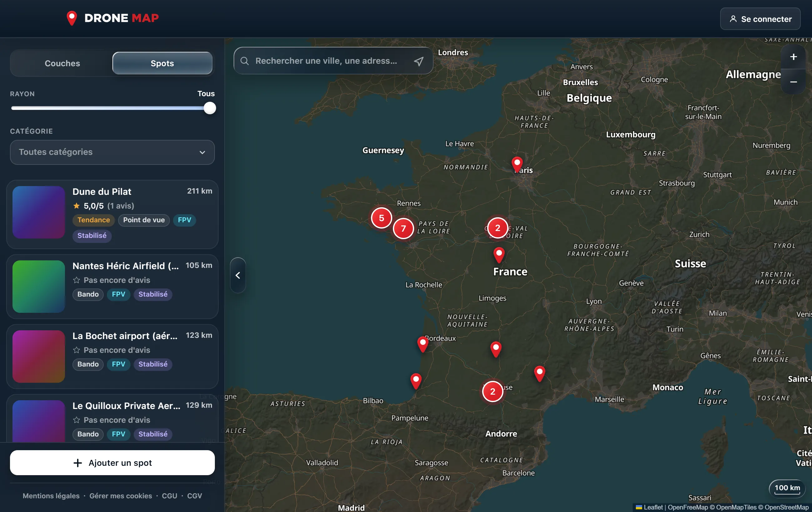Select the pin nearest Marseille
The image size is (812, 512).
[540, 373]
